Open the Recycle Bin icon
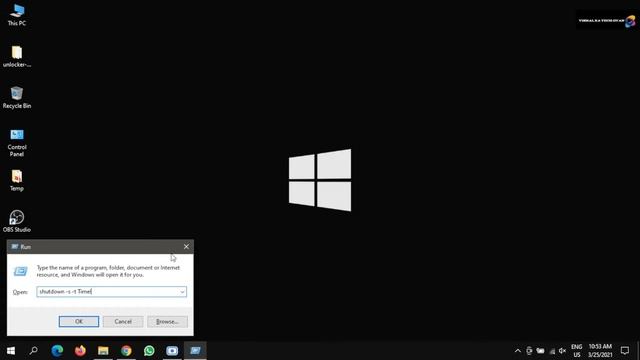Viewport: 640px width, 360px height. 17,98
